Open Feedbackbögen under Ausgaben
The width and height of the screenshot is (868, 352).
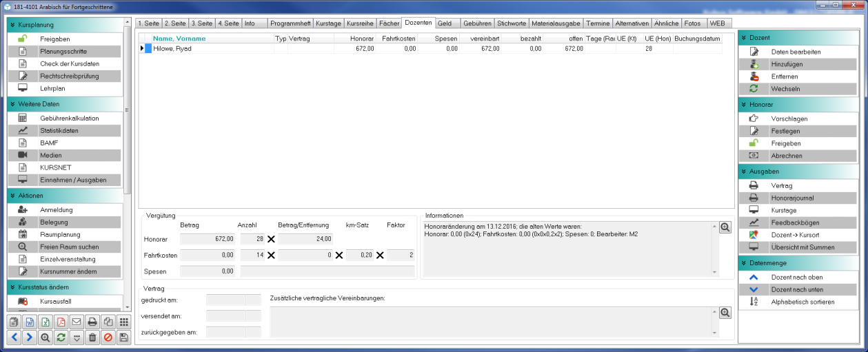coord(798,222)
